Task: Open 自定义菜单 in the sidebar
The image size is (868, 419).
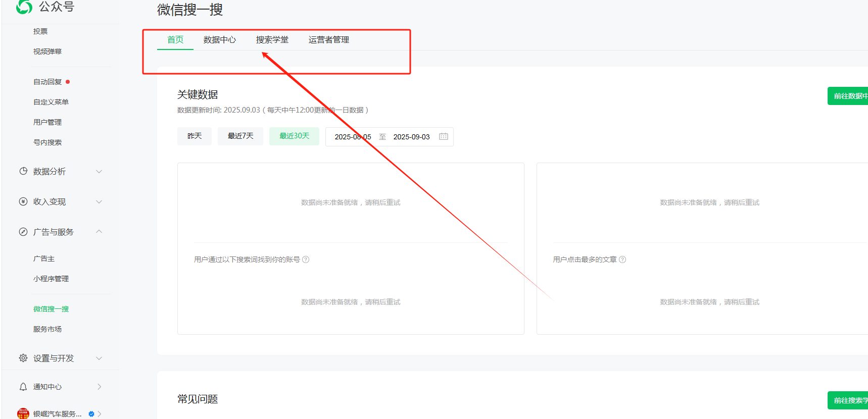Action: tap(51, 102)
